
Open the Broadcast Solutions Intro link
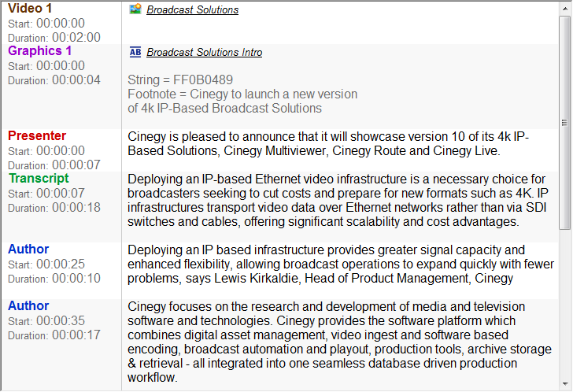click(204, 53)
